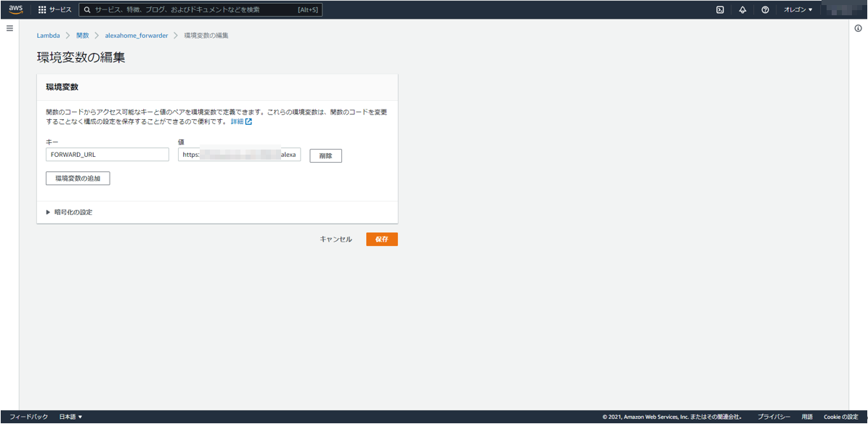Image resolution: width=868 pixels, height=424 pixels.
Task: Click the フィードバック footer link
Action: pyautogui.click(x=29, y=417)
